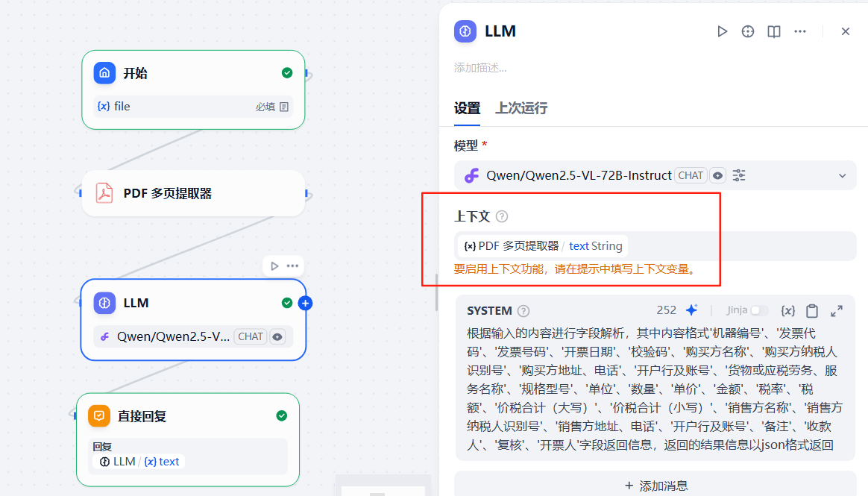Switch to the 设置 tab
Screen dimensions: 868x496
click(x=468, y=108)
